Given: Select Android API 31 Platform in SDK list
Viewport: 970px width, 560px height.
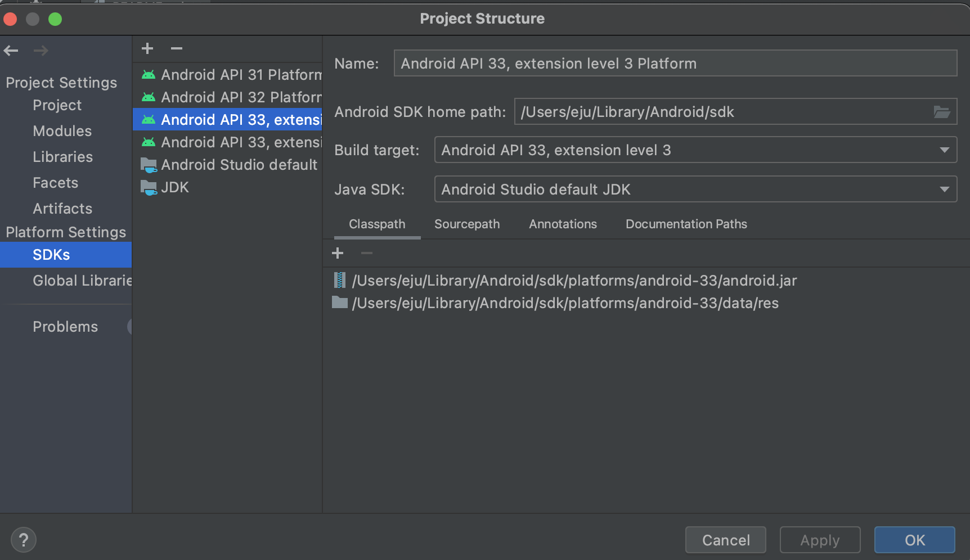Looking at the screenshot, I should tap(227, 75).
